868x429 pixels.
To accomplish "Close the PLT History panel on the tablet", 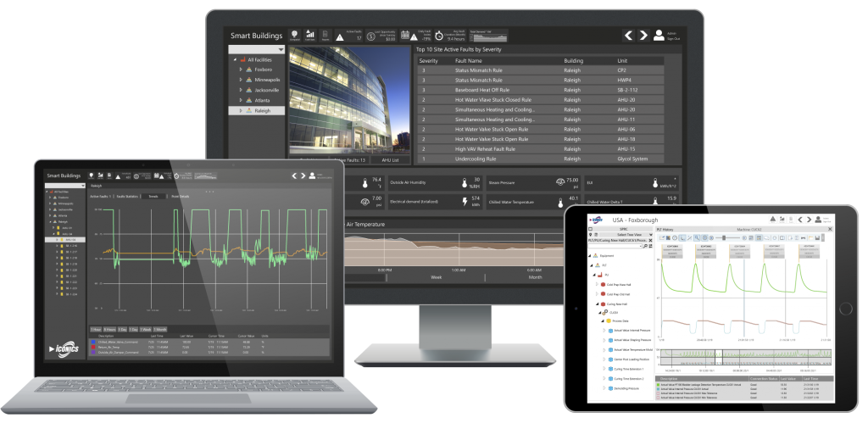I will [830, 229].
